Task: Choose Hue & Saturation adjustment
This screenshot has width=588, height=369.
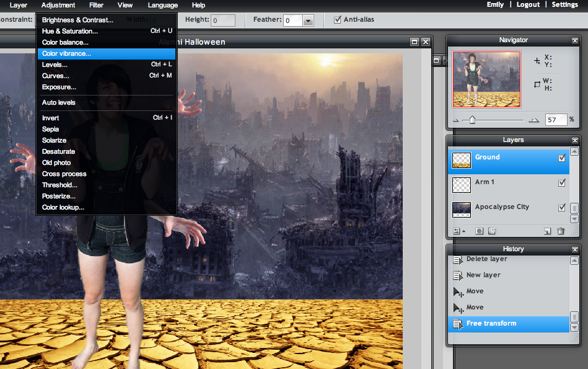Action: pos(107,31)
